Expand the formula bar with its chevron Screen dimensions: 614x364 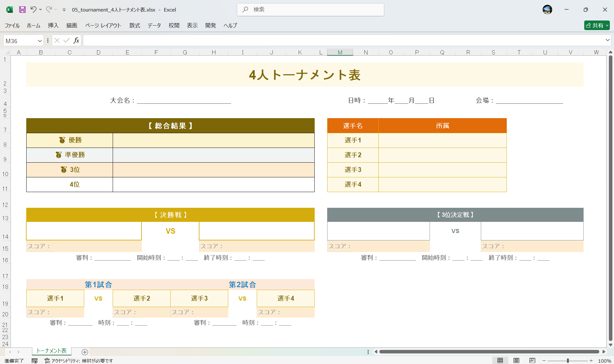[x=607, y=40]
